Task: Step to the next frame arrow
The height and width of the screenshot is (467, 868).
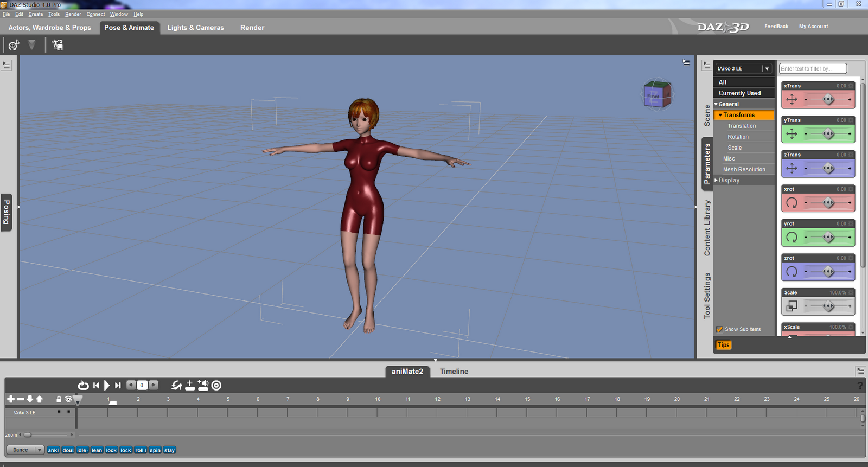Action: [x=154, y=385]
